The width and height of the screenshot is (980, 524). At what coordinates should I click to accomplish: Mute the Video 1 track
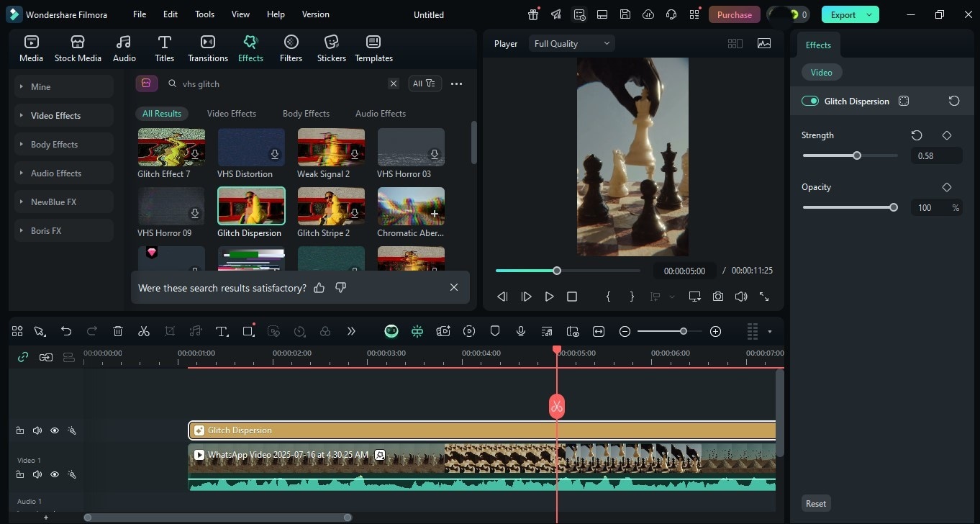(37, 474)
